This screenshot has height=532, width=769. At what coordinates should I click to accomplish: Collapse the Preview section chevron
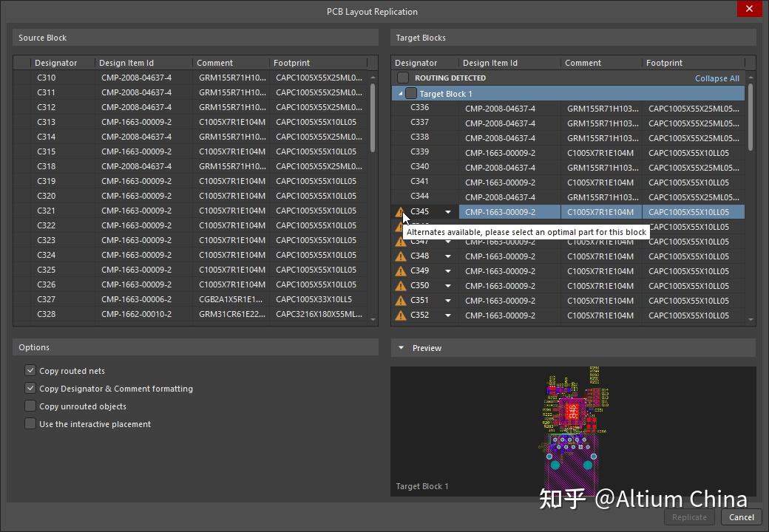coord(402,348)
